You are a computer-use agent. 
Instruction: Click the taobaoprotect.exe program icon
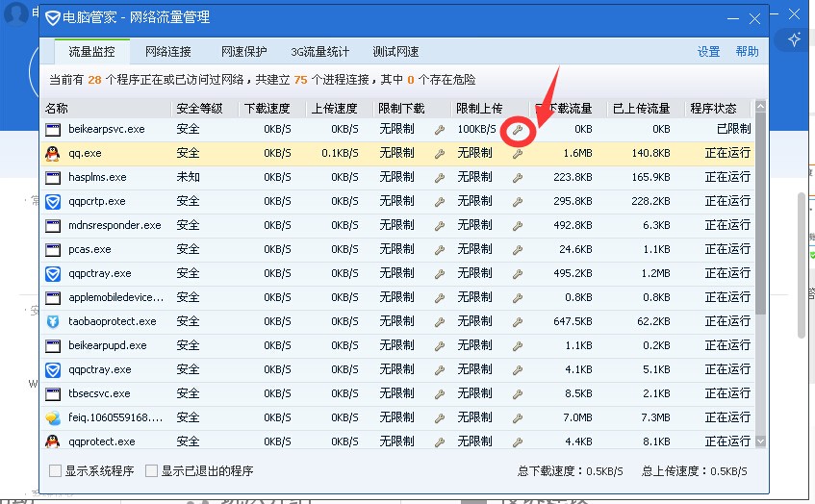(53, 321)
